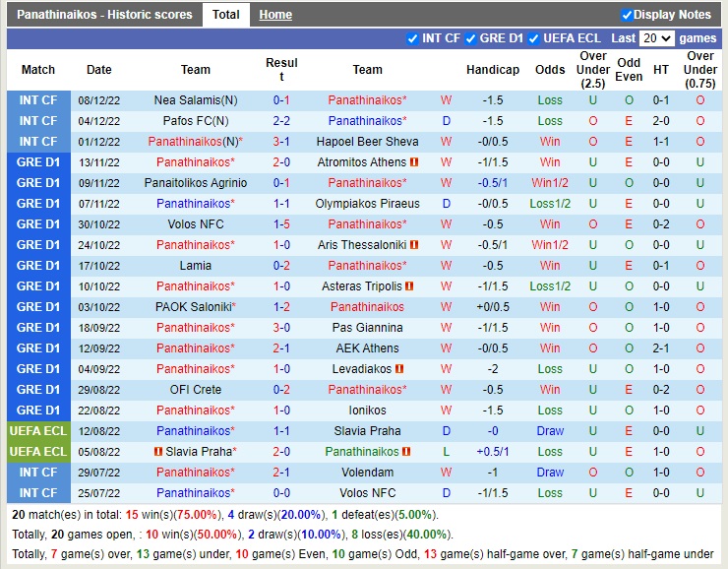Toggle the Display Notes checkbox
The height and width of the screenshot is (569, 728).
point(627,15)
